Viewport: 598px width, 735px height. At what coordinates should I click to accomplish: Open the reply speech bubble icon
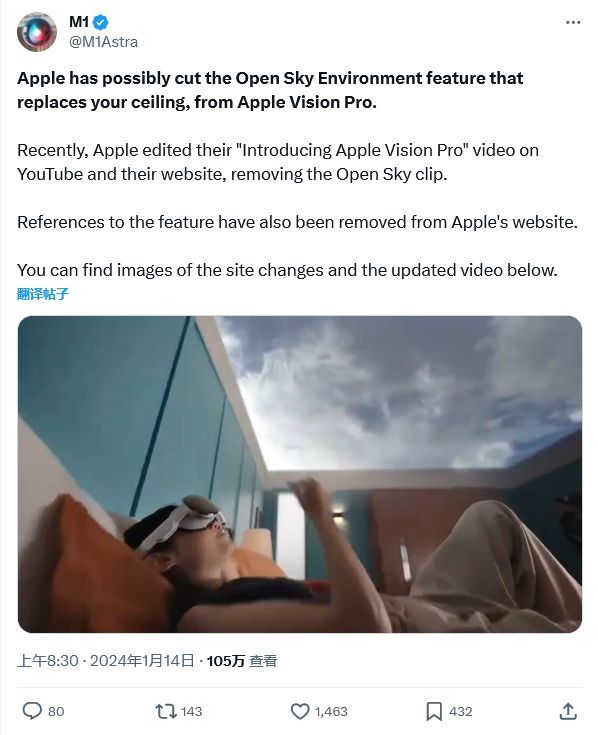[x=32, y=711]
